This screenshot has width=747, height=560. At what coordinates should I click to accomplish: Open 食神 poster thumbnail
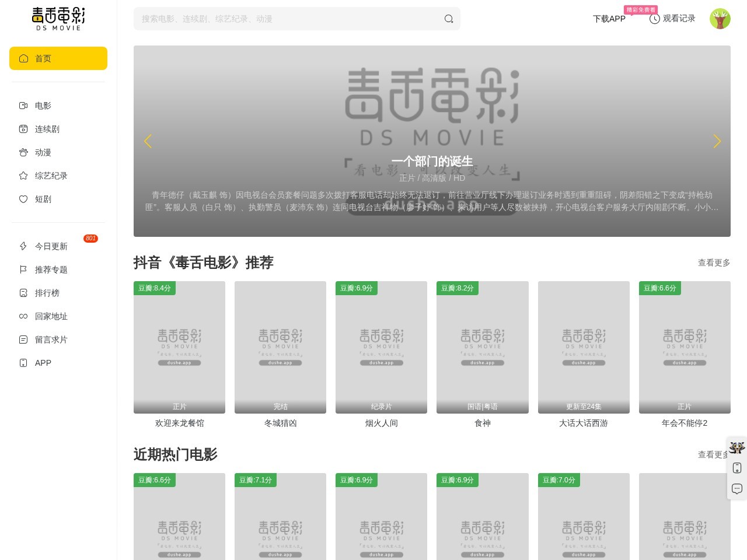pos(483,347)
